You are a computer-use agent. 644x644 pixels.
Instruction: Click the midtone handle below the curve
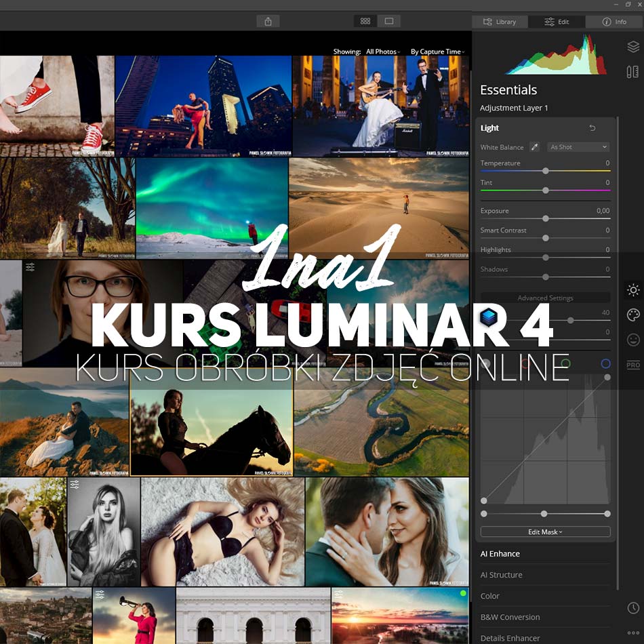[x=544, y=514]
